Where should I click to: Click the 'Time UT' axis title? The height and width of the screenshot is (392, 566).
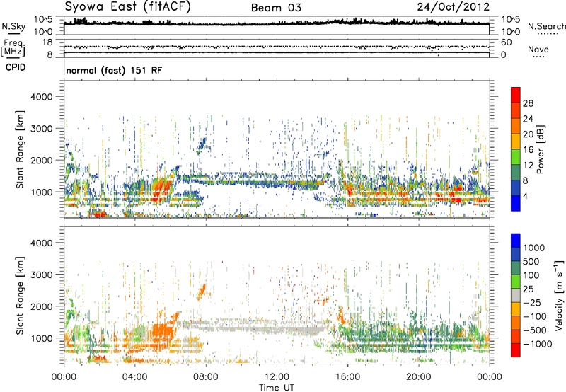coord(277,388)
